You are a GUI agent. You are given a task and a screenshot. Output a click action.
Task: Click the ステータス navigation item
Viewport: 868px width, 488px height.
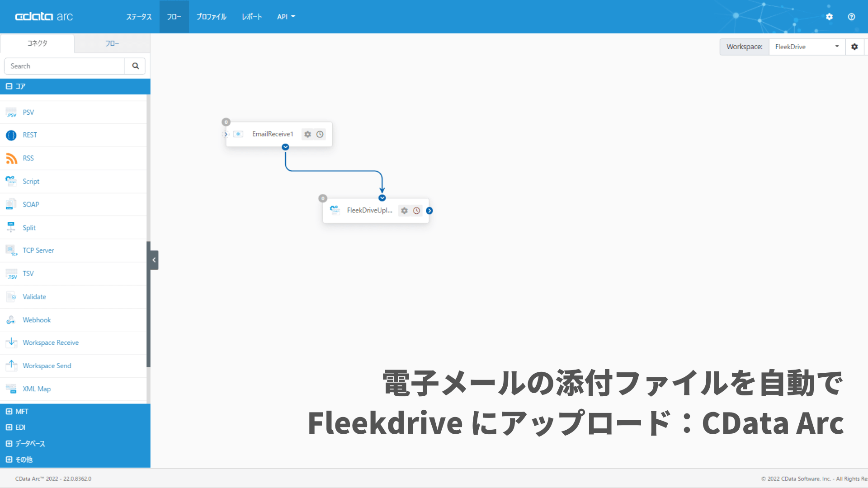point(139,17)
